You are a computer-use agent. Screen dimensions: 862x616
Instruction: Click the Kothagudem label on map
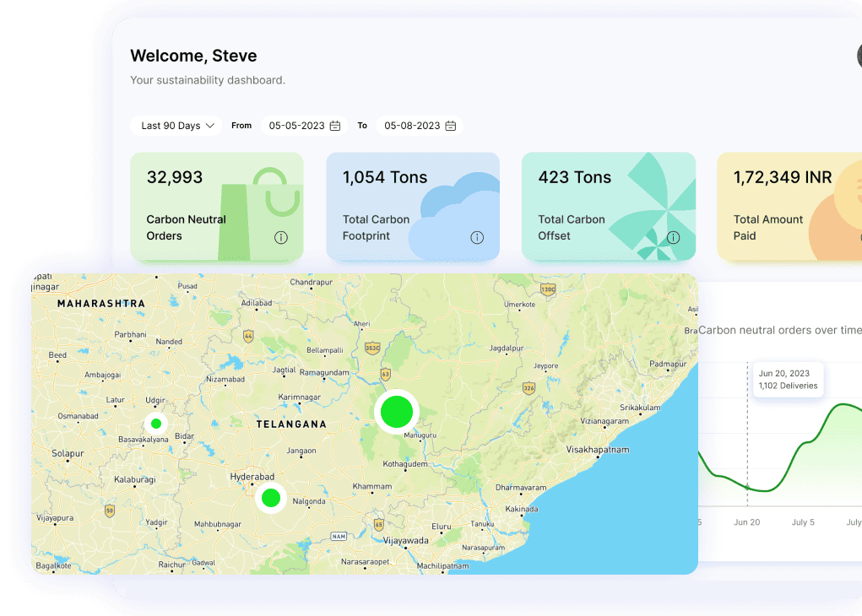coord(405,464)
